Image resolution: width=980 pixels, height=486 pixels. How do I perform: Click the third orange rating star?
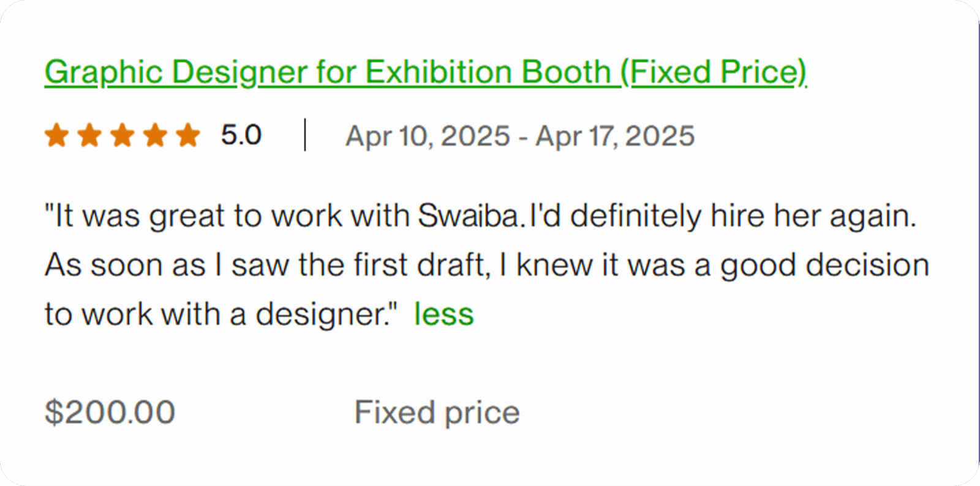tap(123, 135)
